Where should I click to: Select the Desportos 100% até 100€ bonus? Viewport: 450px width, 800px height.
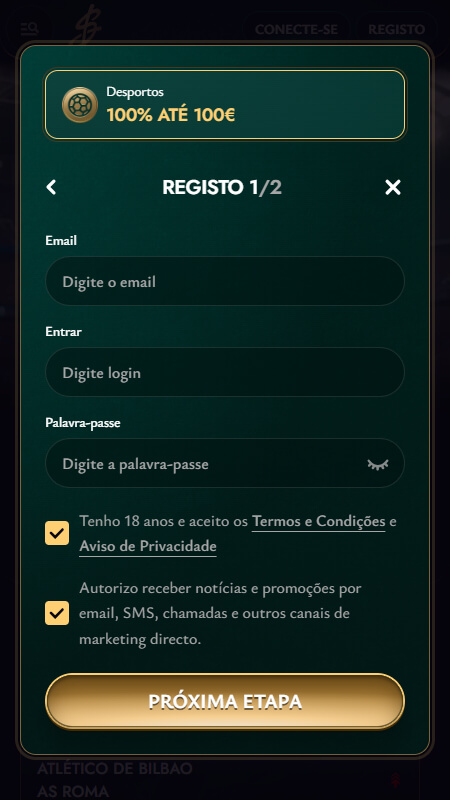click(x=225, y=105)
